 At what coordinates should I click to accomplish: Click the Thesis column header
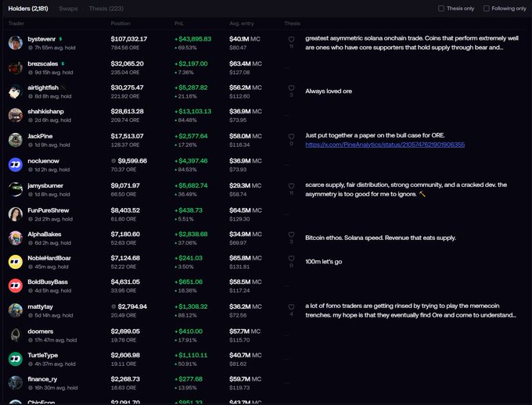pyautogui.click(x=292, y=23)
